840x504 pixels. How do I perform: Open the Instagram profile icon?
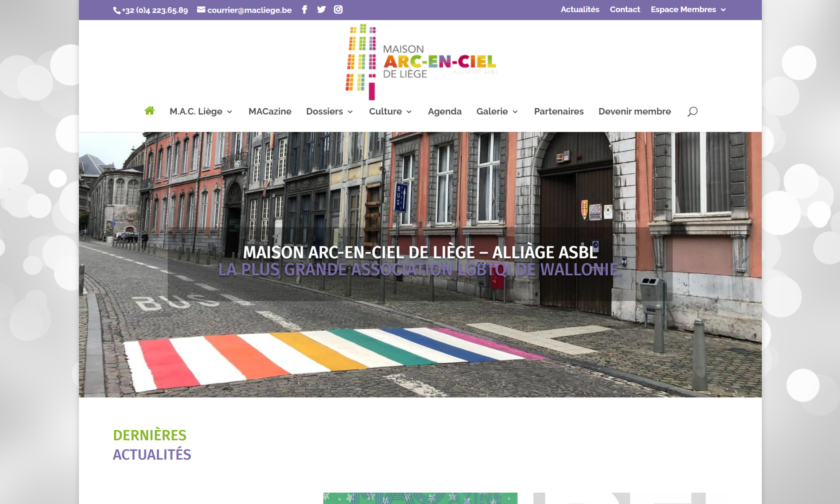coord(338,10)
